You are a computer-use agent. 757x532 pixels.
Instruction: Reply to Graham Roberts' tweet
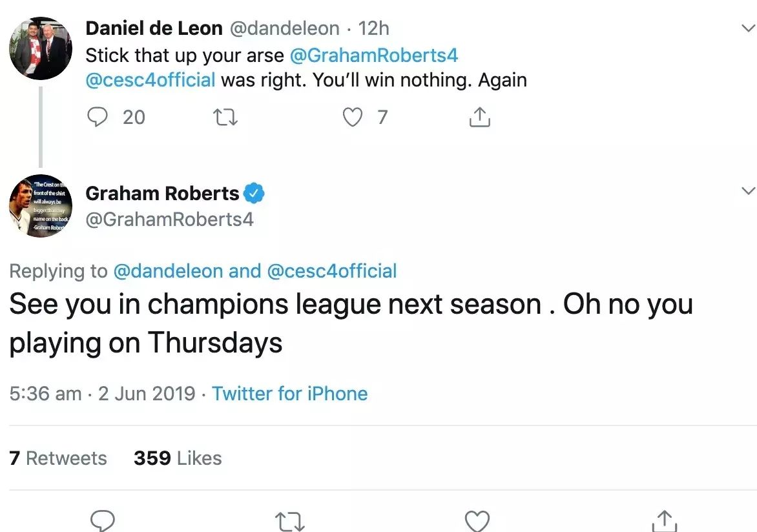tap(103, 521)
